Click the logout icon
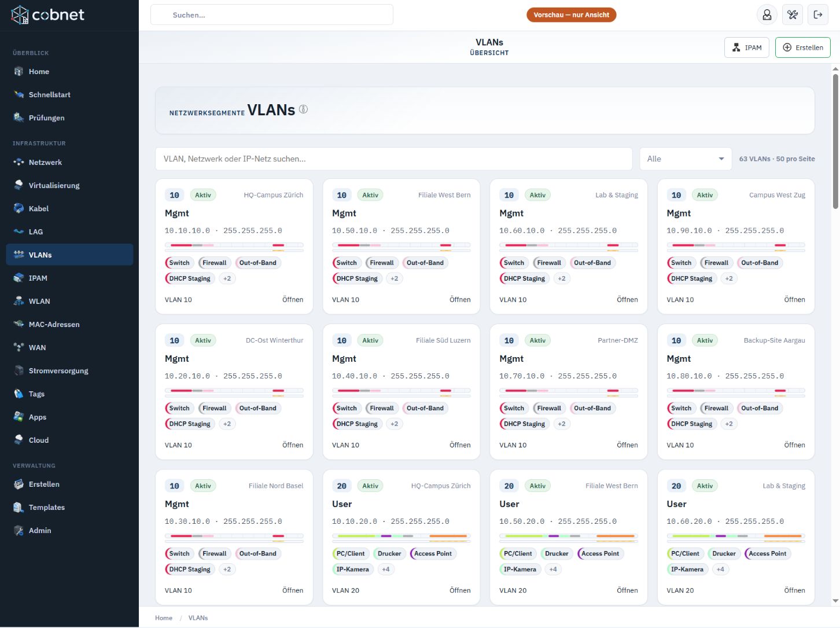840x628 pixels. (x=818, y=15)
